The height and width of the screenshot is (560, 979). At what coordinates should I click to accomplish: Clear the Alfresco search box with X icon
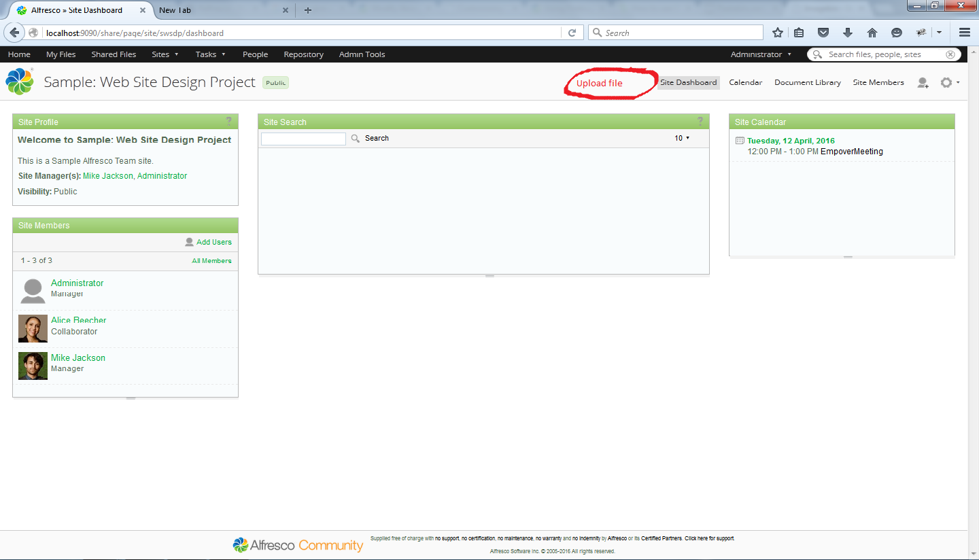(950, 54)
